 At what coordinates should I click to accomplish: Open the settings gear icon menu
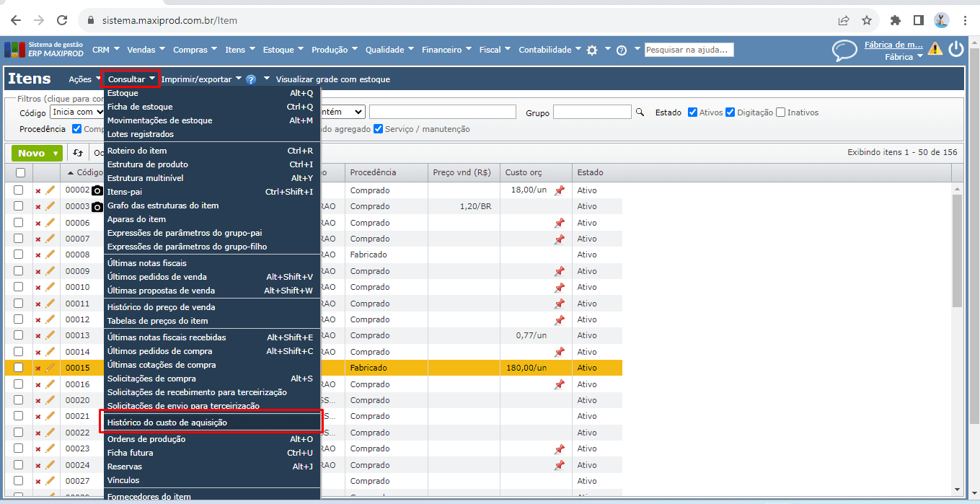592,50
